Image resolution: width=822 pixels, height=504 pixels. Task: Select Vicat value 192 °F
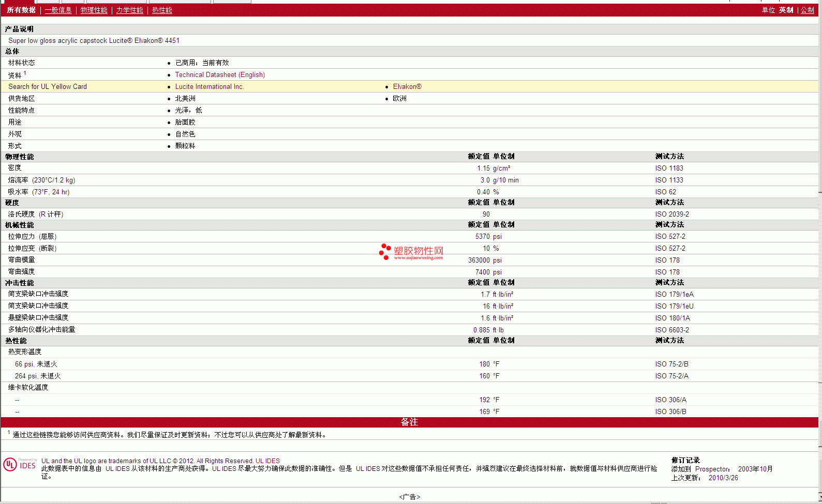point(489,400)
